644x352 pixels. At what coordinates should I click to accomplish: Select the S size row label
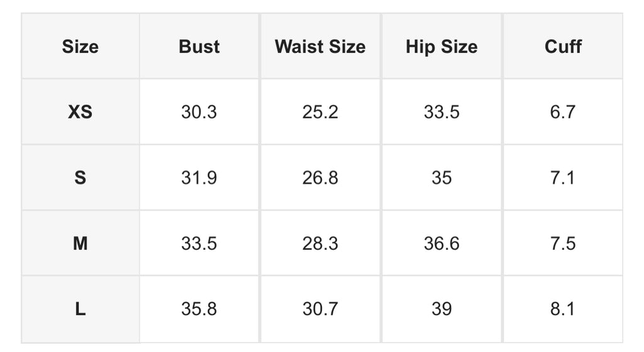(80, 178)
